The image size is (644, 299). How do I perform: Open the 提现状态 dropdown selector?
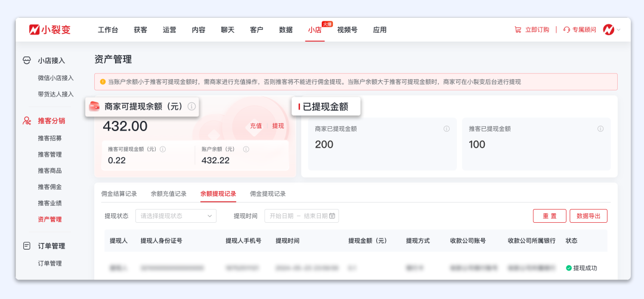(176, 216)
